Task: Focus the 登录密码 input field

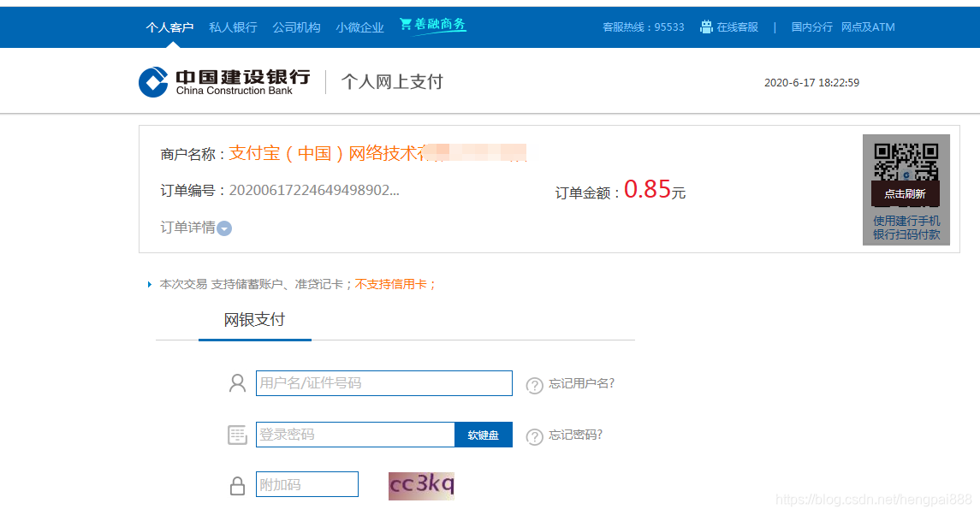Action: [x=355, y=435]
